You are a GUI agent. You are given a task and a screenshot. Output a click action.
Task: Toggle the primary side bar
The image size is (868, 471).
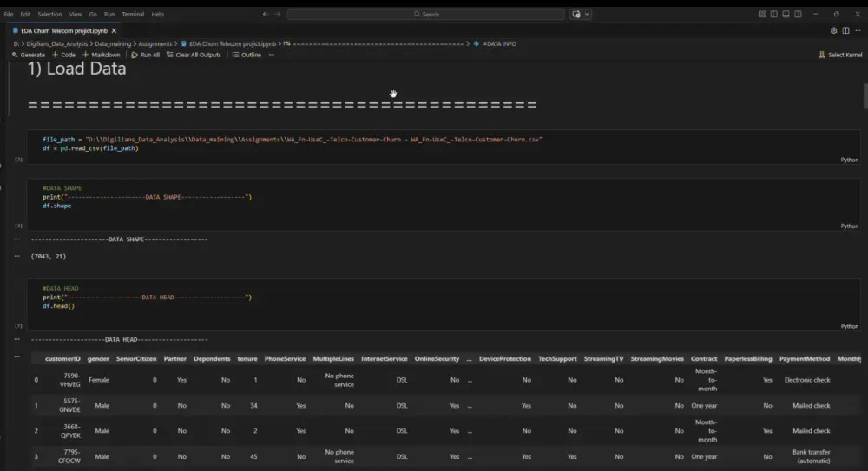(x=774, y=15)
